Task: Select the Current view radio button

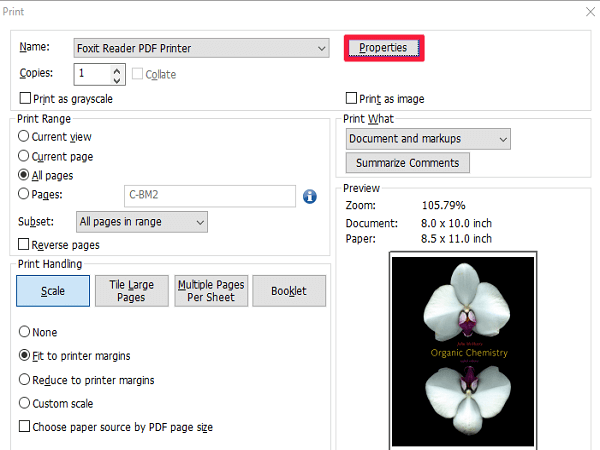Action: click(x=24, y=136)
